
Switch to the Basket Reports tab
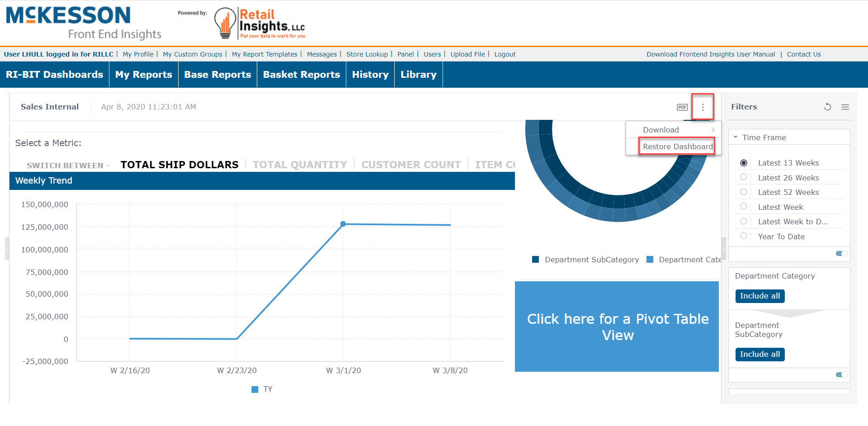click(301, 74)
